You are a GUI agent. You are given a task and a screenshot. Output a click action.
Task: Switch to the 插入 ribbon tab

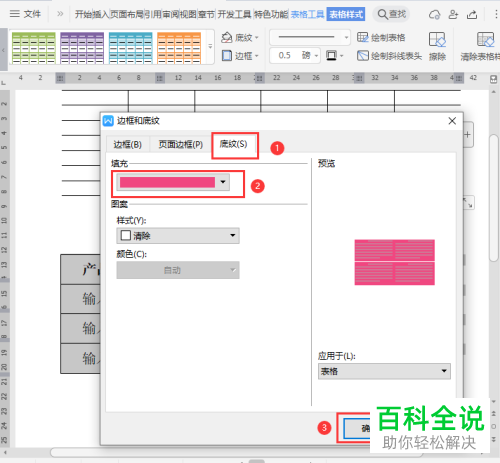(100, 14)
